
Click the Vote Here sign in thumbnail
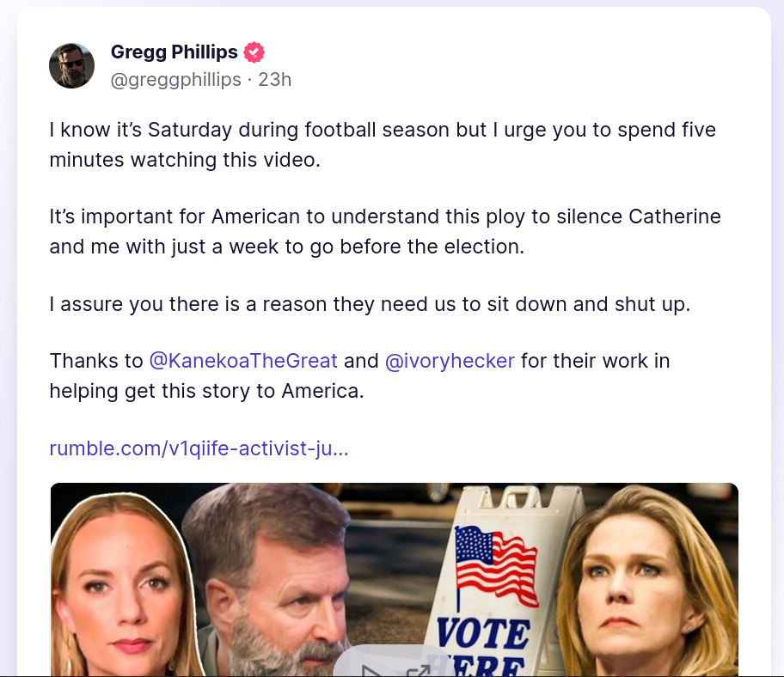[499, 581]
